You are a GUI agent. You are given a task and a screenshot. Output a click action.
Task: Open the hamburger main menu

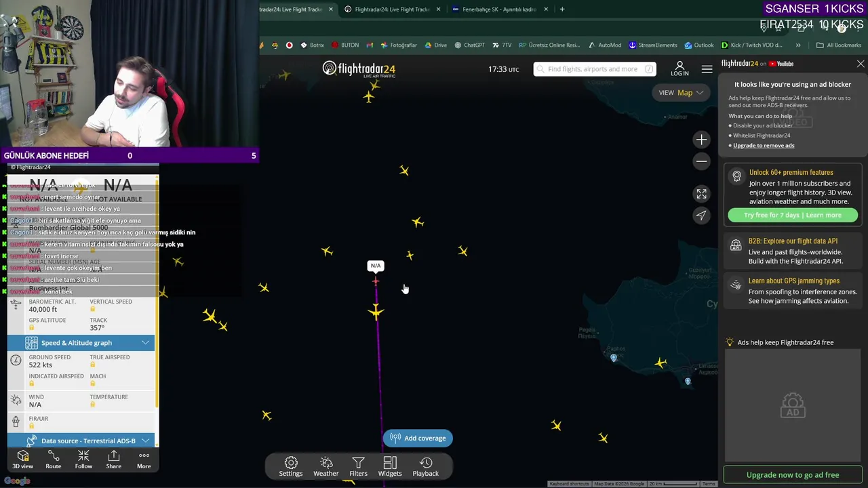point(707,69)
